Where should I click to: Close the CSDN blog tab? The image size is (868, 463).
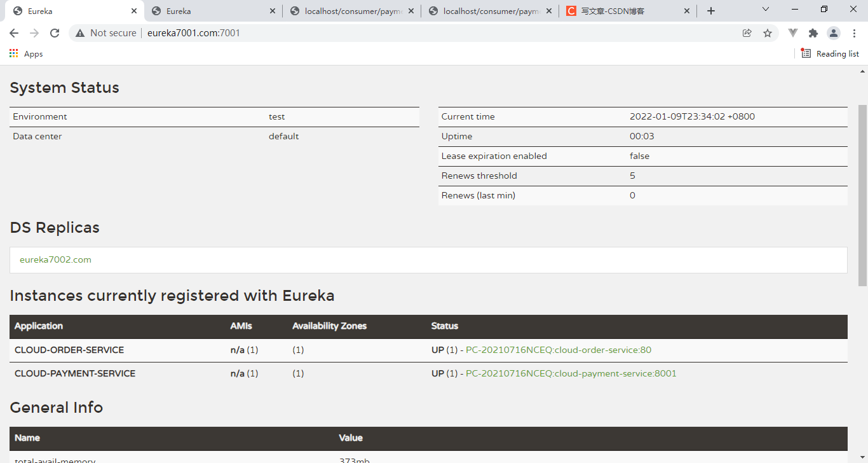tap(687, 11)
